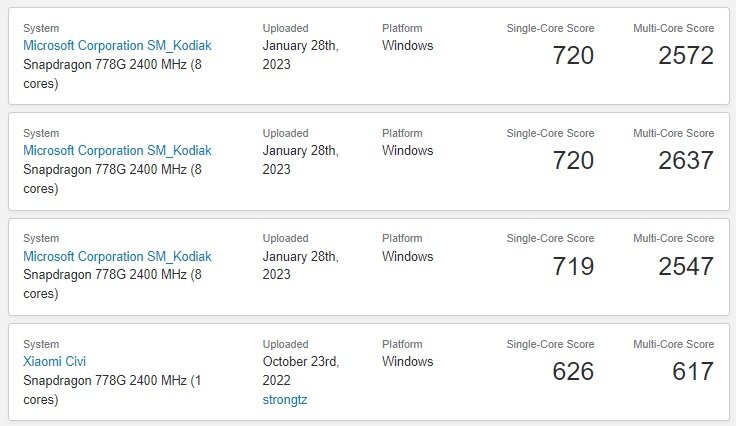Click the 2637 multi-core score value
The width and height of the screenshot is (736, 426).
[686, 161]
